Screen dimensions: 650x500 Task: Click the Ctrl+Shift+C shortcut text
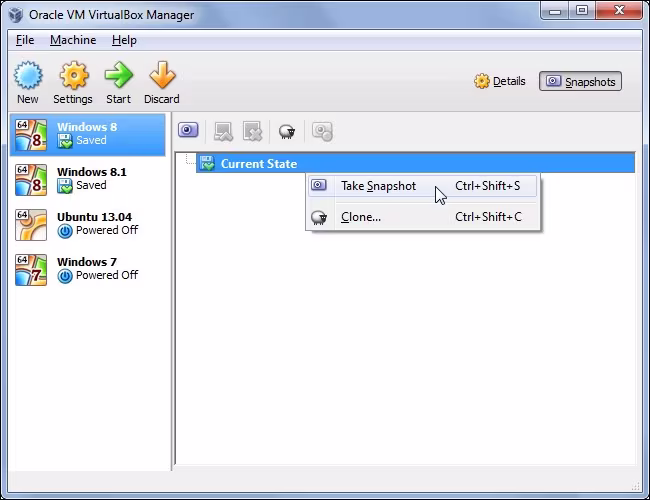(488, 217)
